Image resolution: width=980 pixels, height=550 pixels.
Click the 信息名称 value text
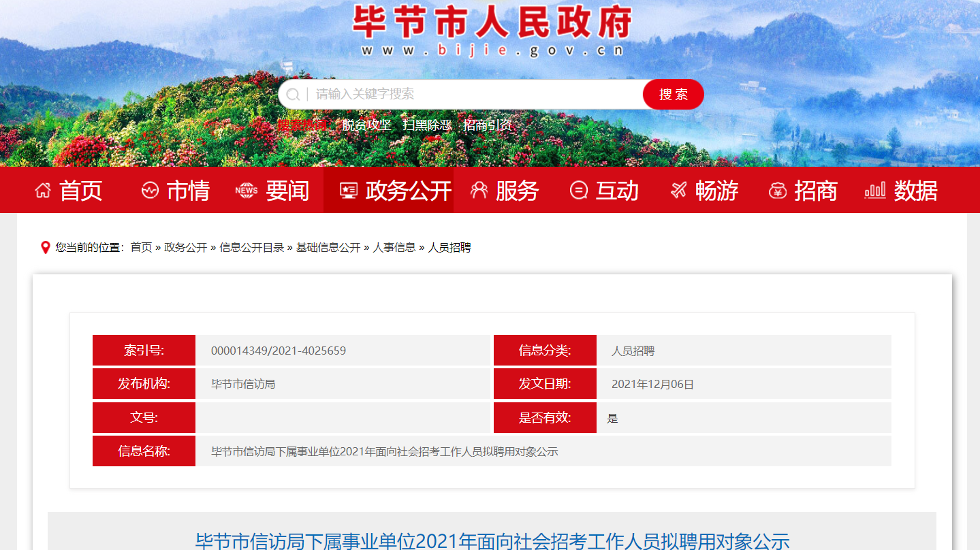point(384,451)
